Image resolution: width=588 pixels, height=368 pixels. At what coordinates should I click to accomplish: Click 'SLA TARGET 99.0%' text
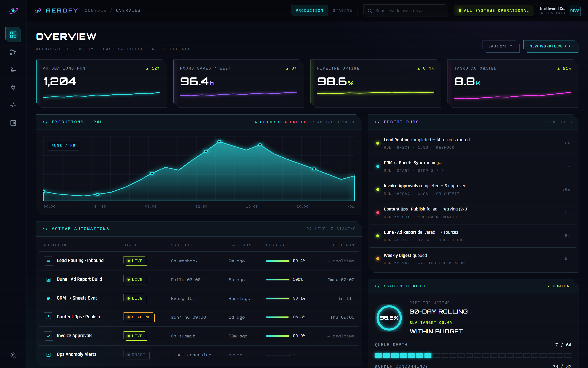coord(431,323)
